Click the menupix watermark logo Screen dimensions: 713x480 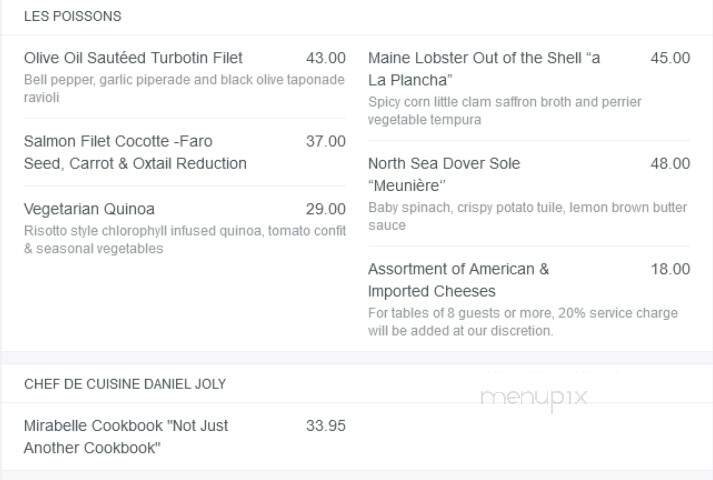coord(533,398)
